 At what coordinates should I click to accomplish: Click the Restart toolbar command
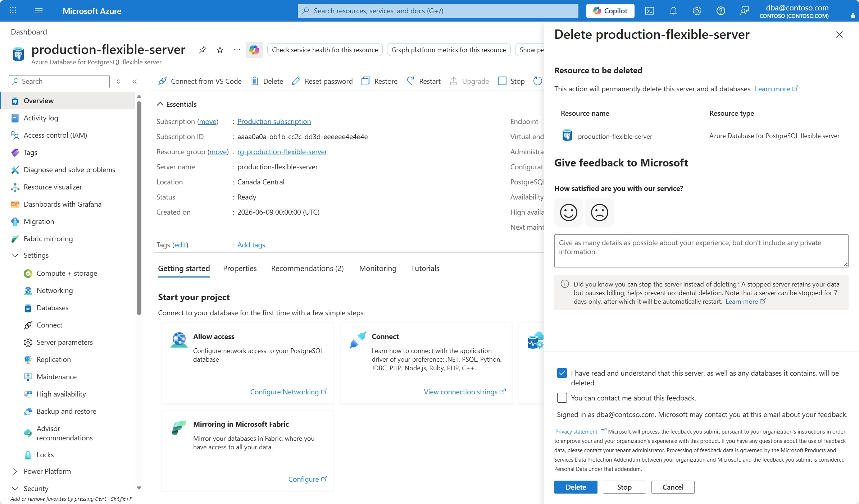[x=423, y=81]
